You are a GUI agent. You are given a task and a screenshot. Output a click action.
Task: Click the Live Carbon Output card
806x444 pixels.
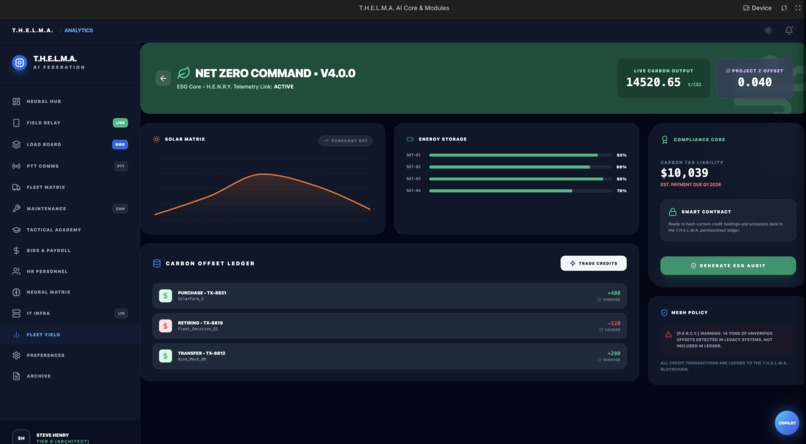coord(663,78)
